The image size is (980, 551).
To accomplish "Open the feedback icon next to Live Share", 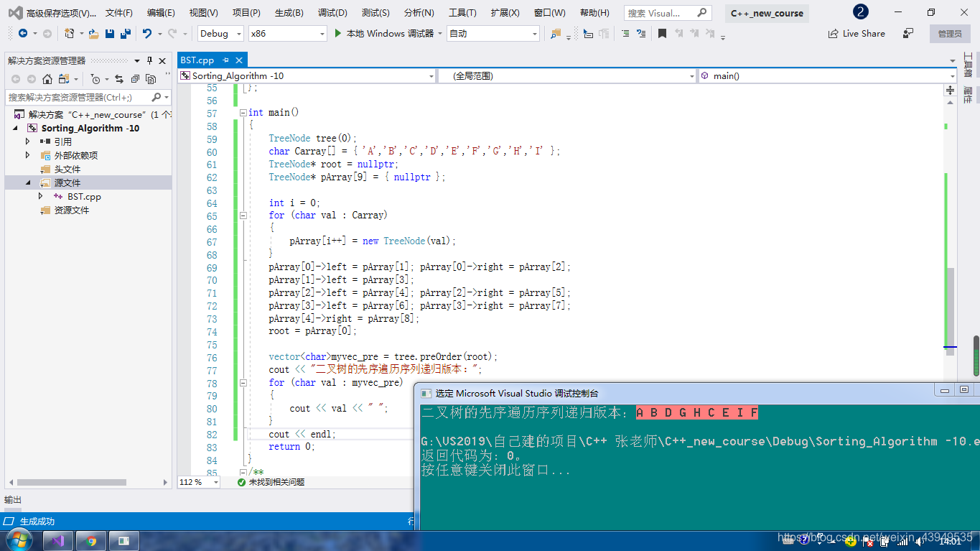I will point(908,34).
